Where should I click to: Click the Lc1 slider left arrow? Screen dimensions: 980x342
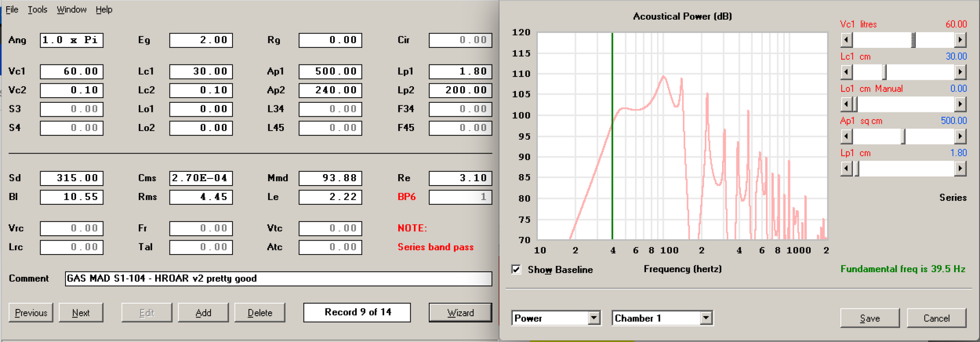[x=846, y=72]
